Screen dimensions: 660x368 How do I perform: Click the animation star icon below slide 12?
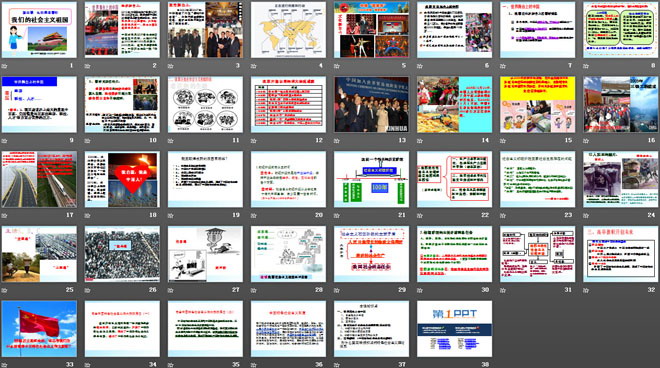(x=254, y=141)
